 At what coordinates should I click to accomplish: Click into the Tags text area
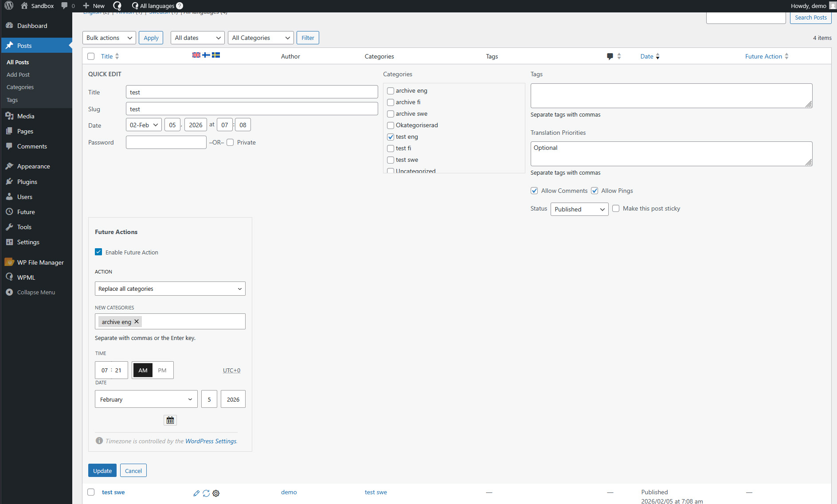pyautogui.click(x=671, y=96)
